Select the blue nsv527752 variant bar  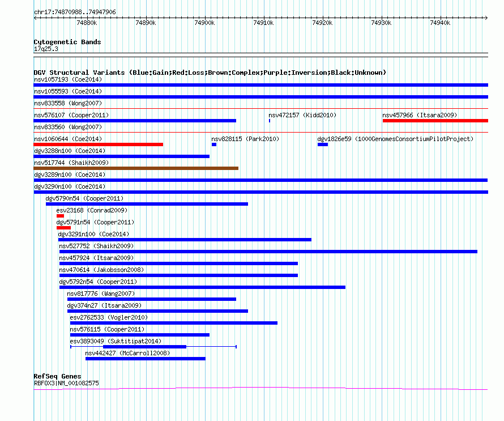coord(268,252)
